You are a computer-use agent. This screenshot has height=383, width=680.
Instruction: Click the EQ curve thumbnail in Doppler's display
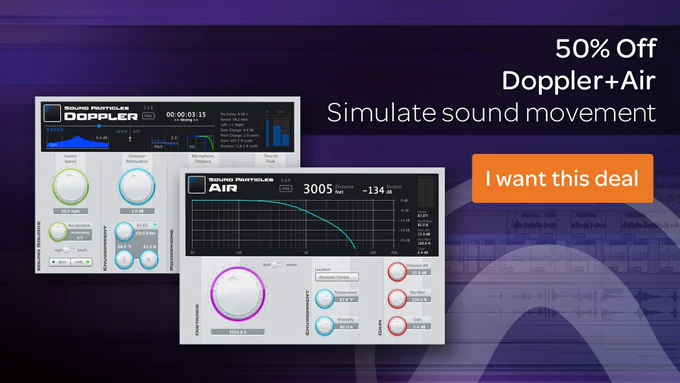tap(201, 142)
